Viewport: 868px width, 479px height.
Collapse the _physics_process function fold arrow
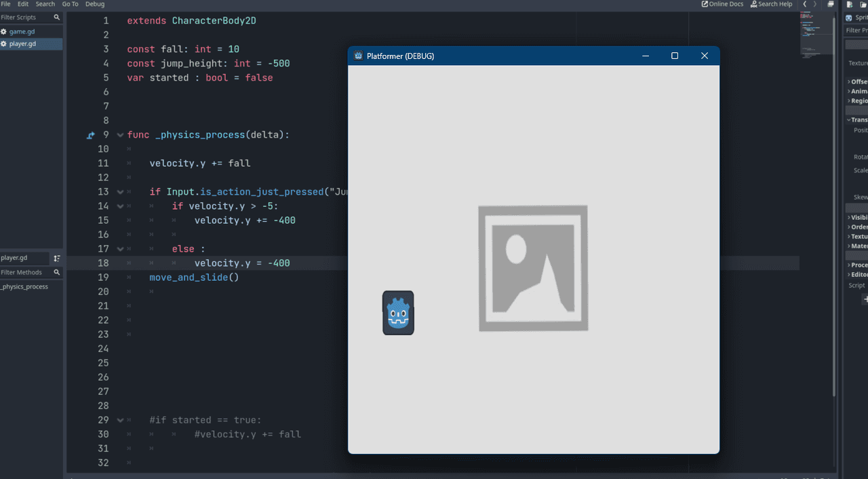(120, 135)
